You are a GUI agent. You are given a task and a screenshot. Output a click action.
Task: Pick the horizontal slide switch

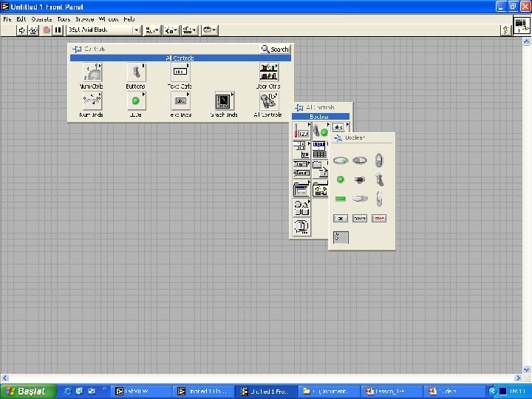[x=360, y=199]
